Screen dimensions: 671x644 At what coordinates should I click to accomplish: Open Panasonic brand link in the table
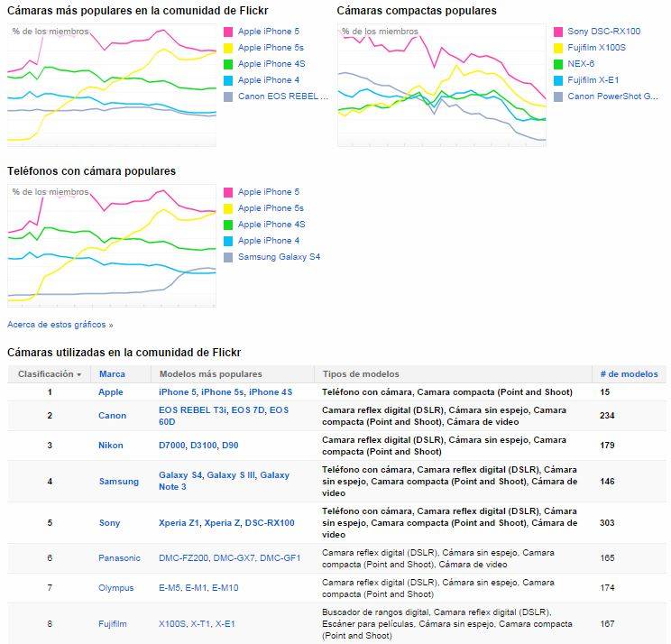[119, 558]
